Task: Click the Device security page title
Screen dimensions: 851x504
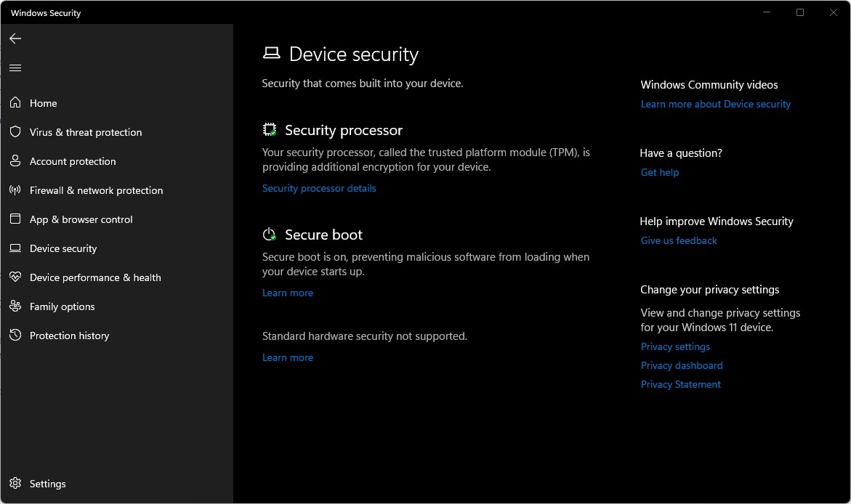Action: 354,54
